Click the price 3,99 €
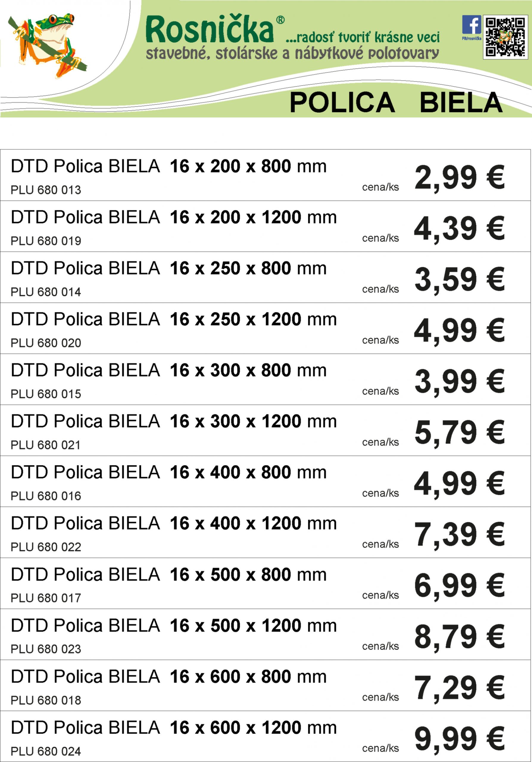Image resolution: width=532 pixels, height=762 pixels. click(460, 382)
